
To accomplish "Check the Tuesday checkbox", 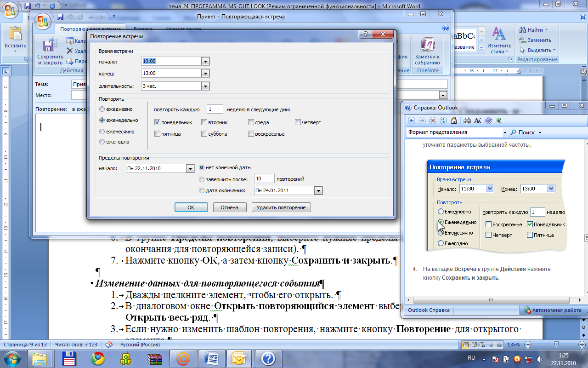I will (204, 122).
